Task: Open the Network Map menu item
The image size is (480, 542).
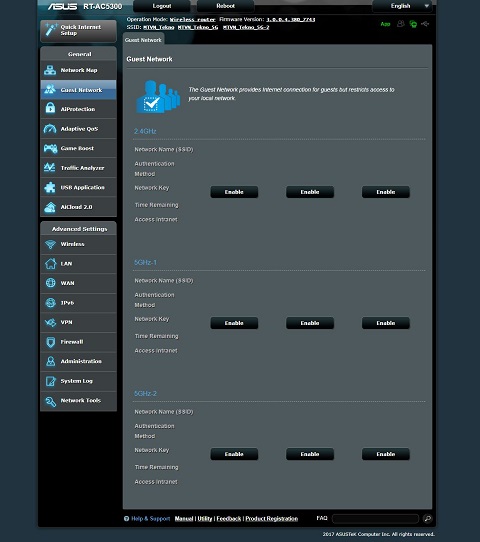Action: [x=78, y=70]
